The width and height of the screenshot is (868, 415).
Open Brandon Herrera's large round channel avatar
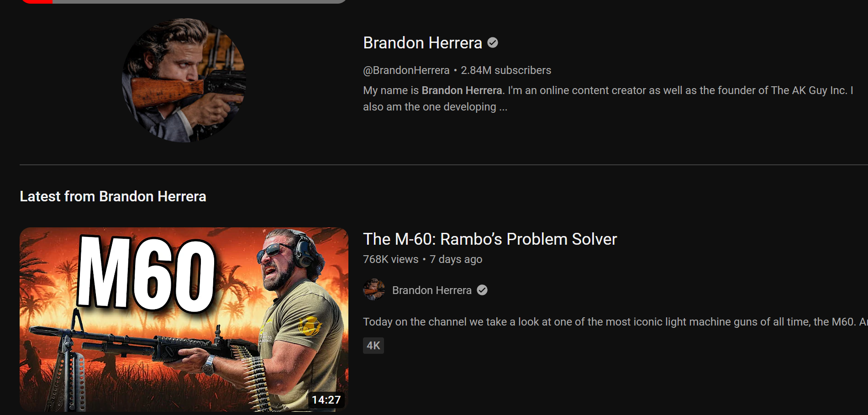click(x=184, y=80)
